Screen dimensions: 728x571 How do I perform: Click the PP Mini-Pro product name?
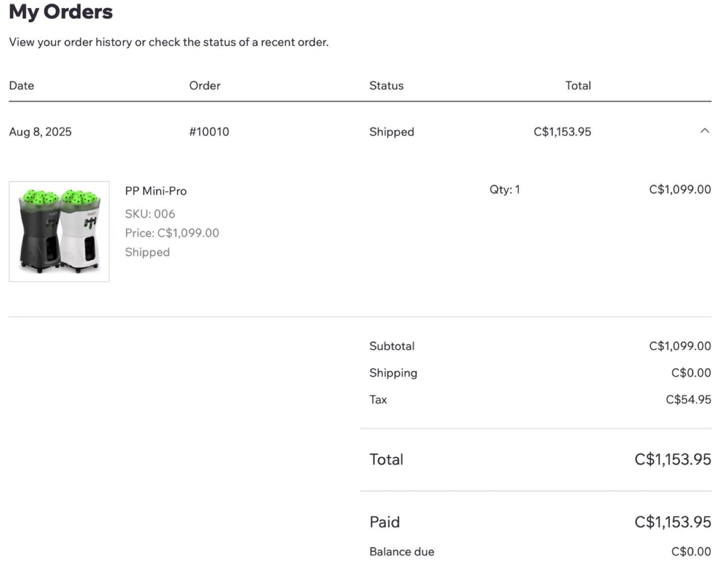tap(156, 191)
